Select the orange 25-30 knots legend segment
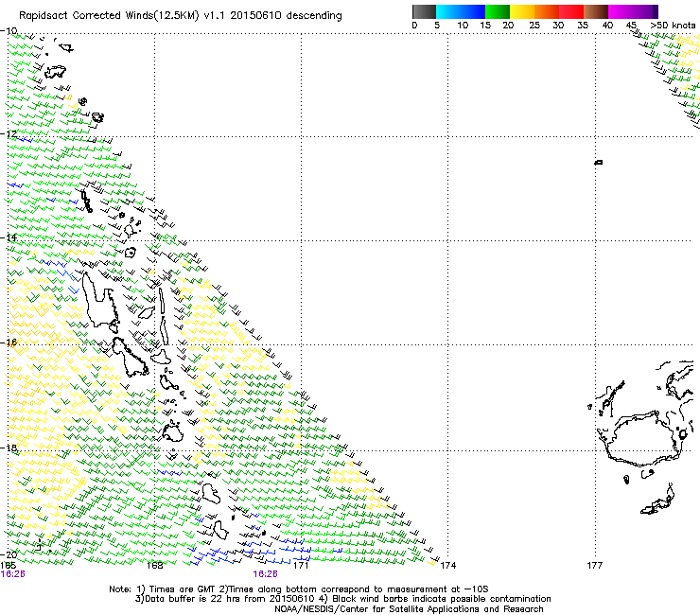 (547, 11)
